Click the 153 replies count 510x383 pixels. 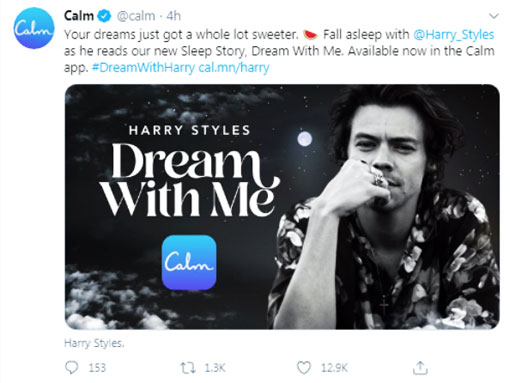(x=97, y=368)
